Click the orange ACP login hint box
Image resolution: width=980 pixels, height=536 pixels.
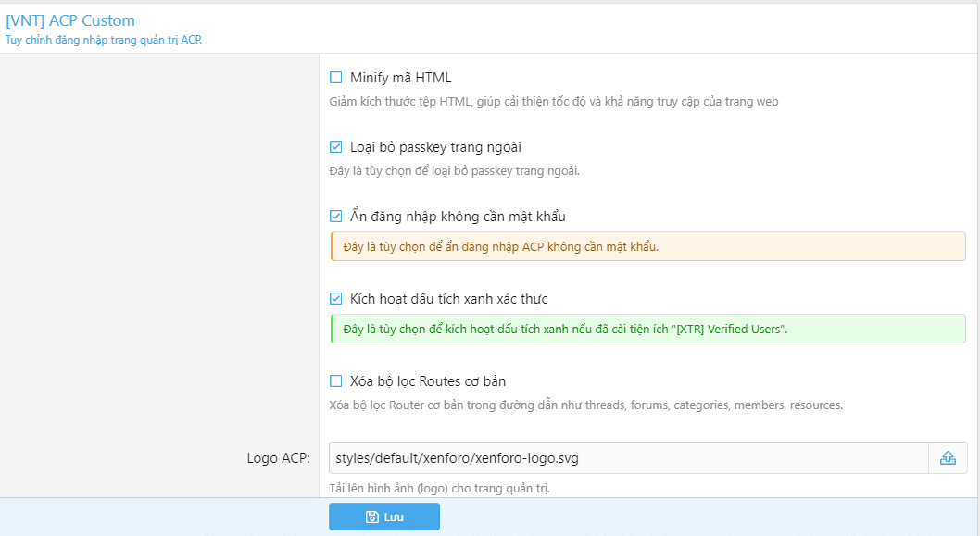(647, 247)
